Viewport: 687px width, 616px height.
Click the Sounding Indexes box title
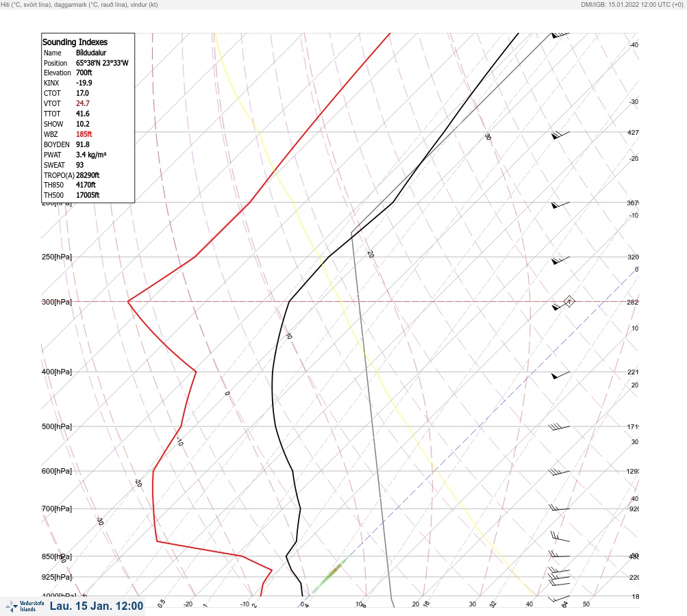pos(75,42)
